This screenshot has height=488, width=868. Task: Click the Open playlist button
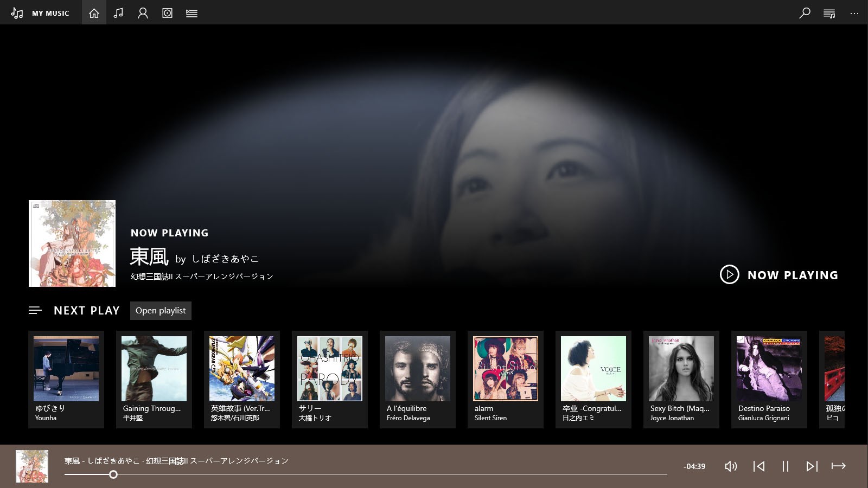[x=161, y=311]
